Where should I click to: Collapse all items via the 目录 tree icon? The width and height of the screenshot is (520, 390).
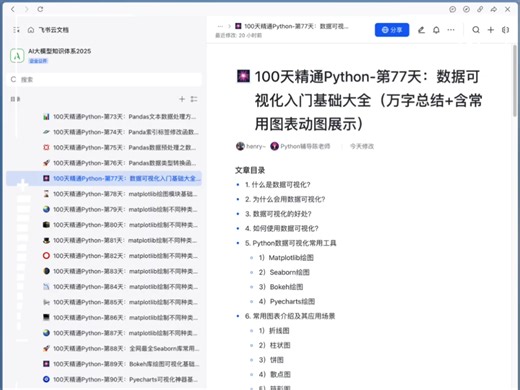(194, 99)
